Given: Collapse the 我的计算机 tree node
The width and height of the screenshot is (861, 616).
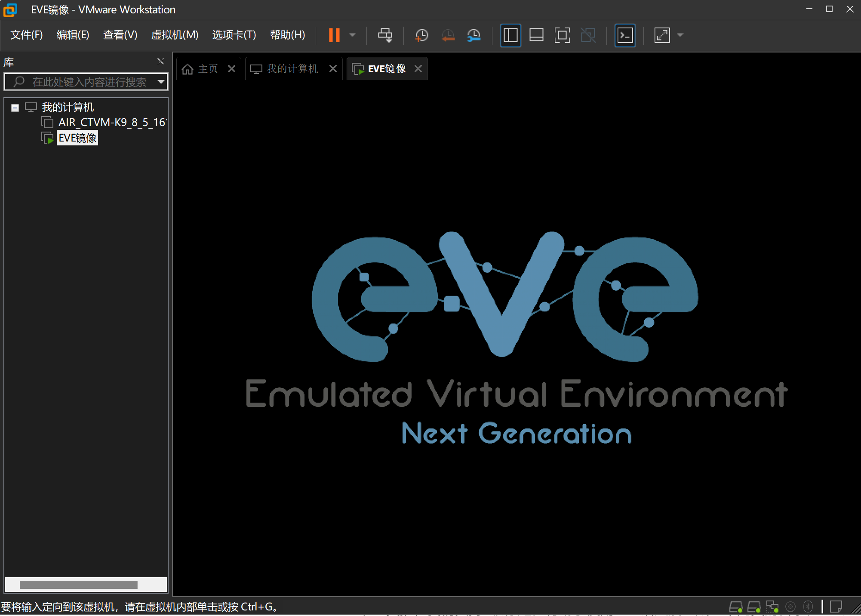Looking at the screenshot, I should (15, 108).
